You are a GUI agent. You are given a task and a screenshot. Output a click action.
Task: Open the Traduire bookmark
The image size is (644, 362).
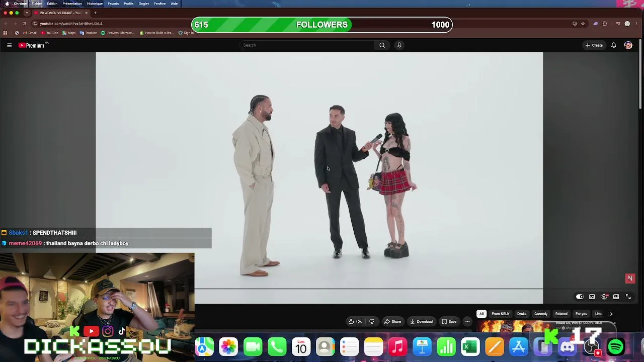point(88,33)
